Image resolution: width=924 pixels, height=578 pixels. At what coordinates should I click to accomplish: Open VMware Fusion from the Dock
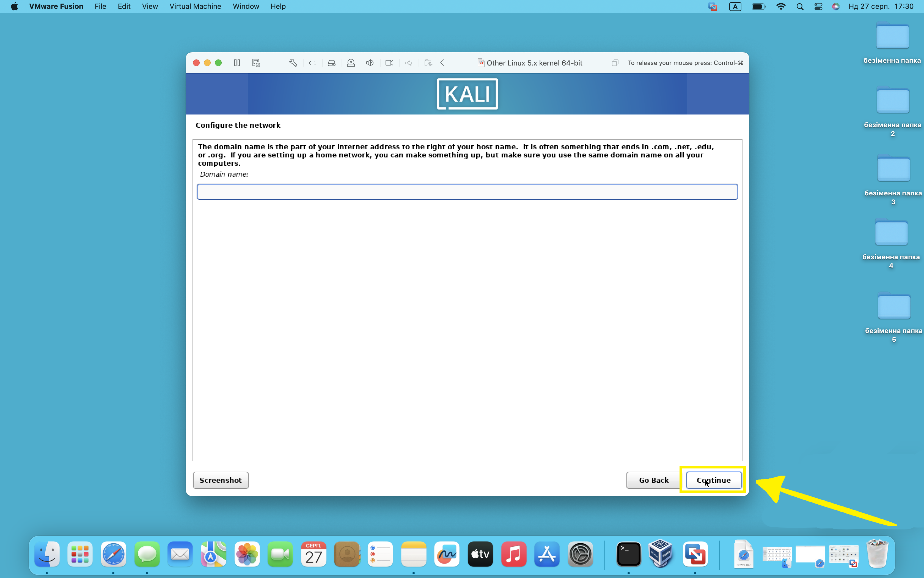click(x=695, y=554)
